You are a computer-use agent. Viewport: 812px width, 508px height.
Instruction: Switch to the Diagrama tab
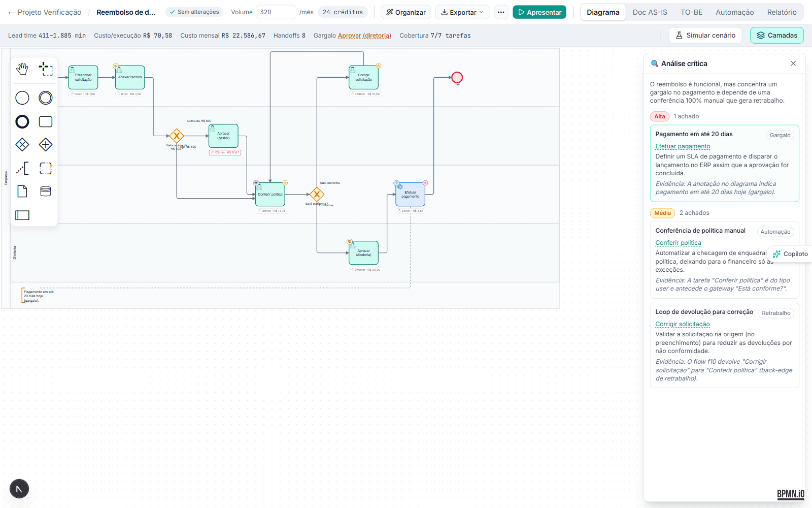tap(603, 12)
